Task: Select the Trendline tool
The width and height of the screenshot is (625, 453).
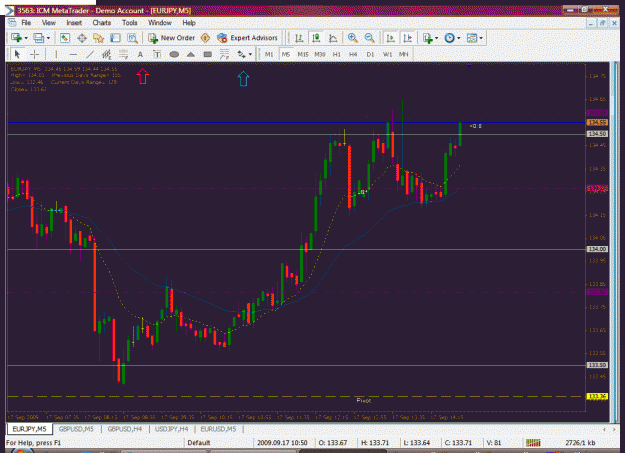Action: pyautogui.click(x=90, y=54)
